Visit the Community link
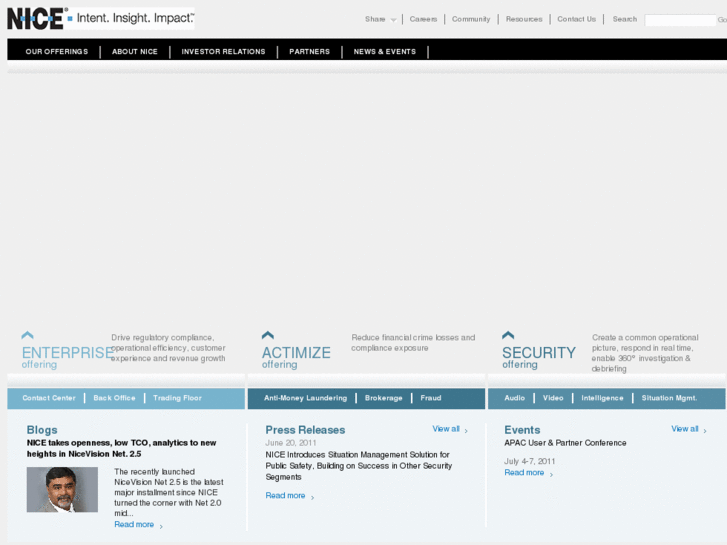This screenshot has width=727, height=545. tap(471, 19)
